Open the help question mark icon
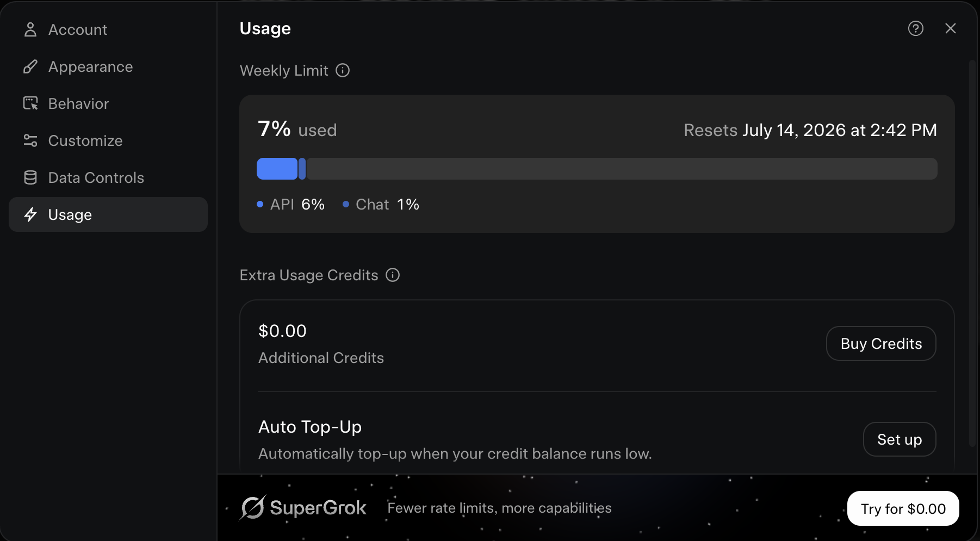This screenshot has width=980, height=541. (916, 28)
